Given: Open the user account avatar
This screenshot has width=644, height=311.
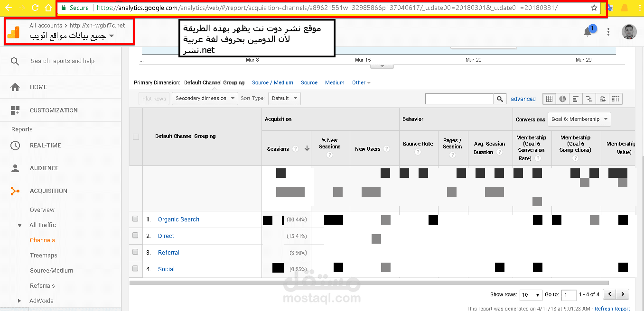Looking at the screenshot, I should [x=629, y=32].
